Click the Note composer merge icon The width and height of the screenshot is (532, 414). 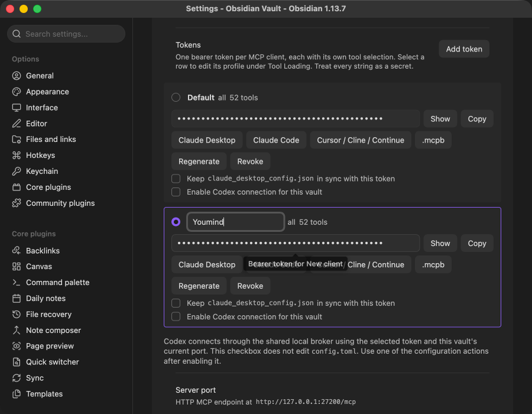17,330
